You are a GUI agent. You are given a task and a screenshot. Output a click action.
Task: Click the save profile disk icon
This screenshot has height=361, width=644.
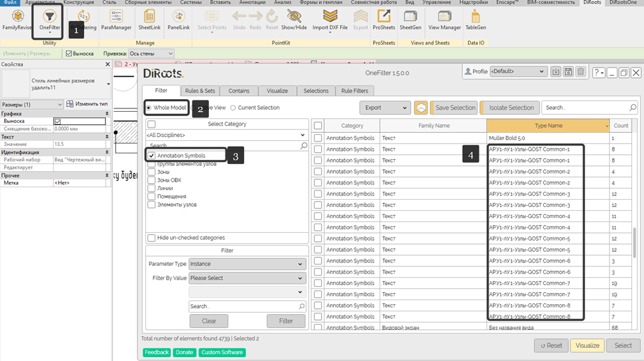click(x=568, y=72)
